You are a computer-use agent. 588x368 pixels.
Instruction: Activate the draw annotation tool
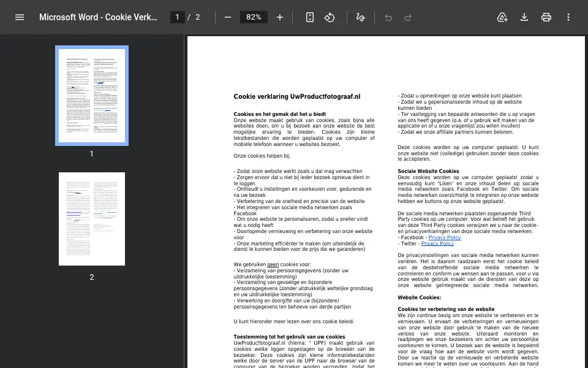360,17
